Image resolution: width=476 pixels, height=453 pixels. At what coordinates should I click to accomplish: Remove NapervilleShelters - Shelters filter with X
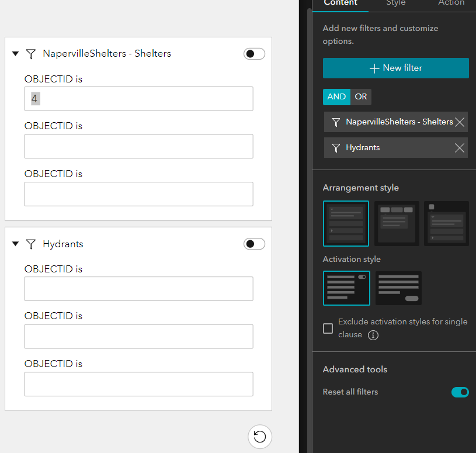click(x=460, y=122)
